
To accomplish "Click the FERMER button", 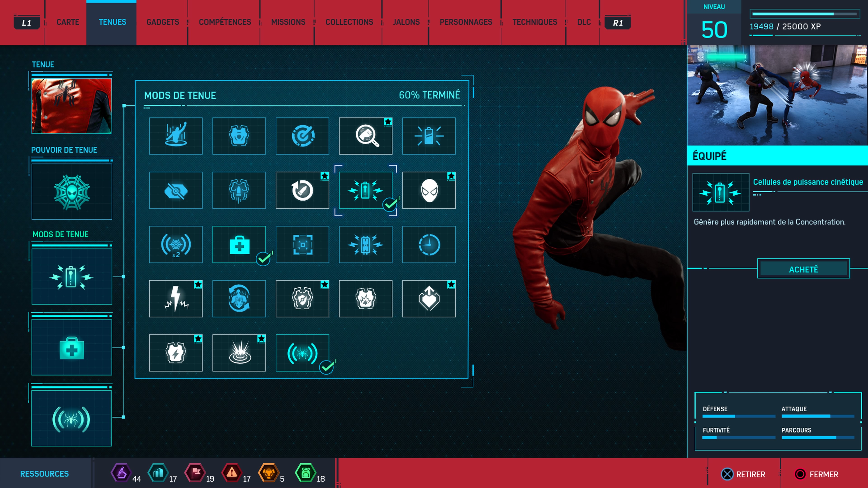I will pos(817,474).
